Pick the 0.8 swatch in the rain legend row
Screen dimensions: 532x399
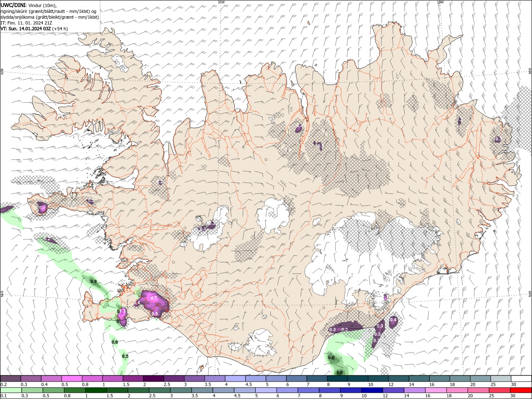point(74,390)
